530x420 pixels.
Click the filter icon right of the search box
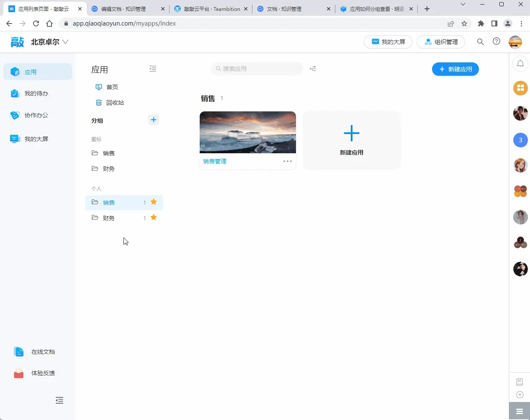click(313, 69)
